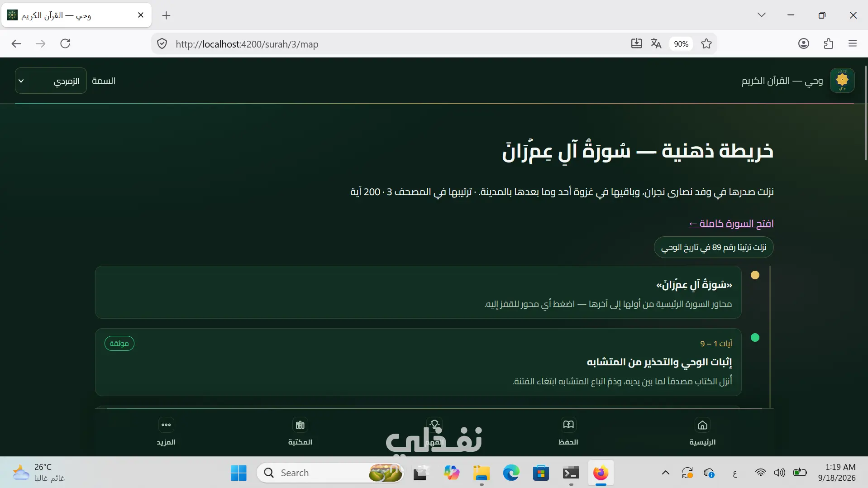Click the install/download icon in address bar

[636, 43]
